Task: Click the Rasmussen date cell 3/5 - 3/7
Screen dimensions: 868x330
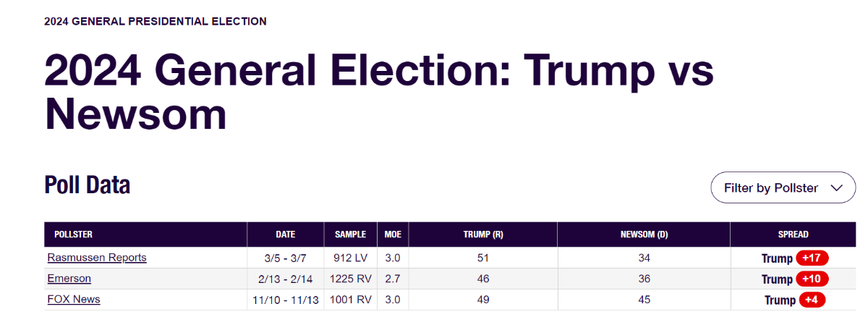Action: pos(286,258)
